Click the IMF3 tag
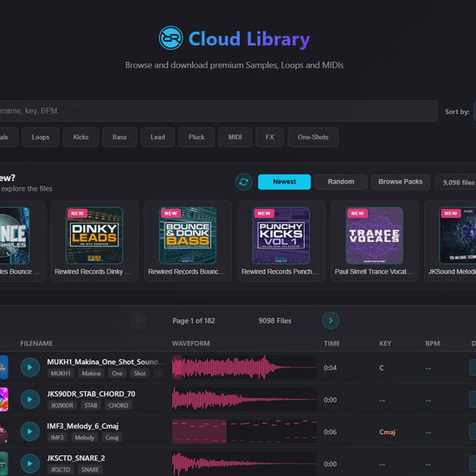The height and width of the screenshot is (476, 476). click(x=57, y=437)
